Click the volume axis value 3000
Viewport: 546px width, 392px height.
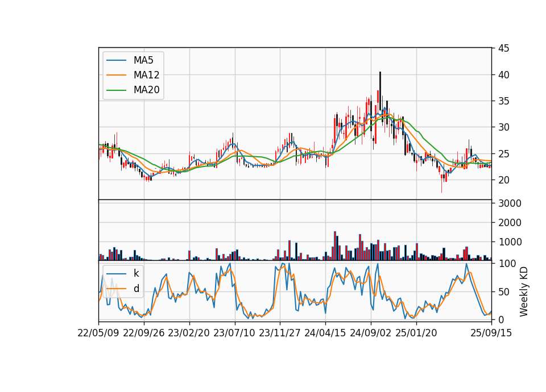point(510,203)
